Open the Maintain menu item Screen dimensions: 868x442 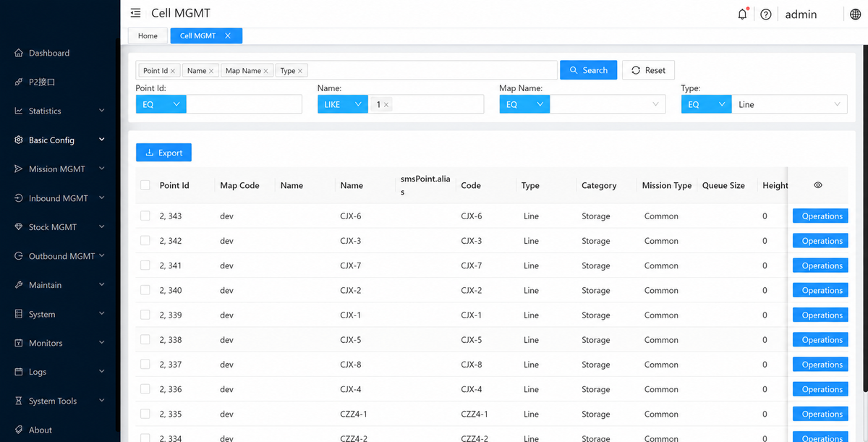pyautogui.click(x=60, y=285)
